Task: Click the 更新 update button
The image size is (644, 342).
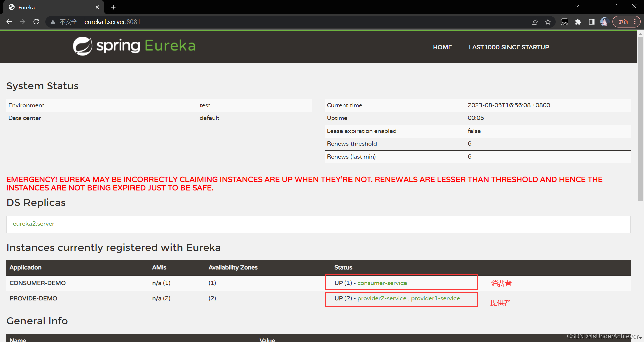Action: (x=627, y=22)
